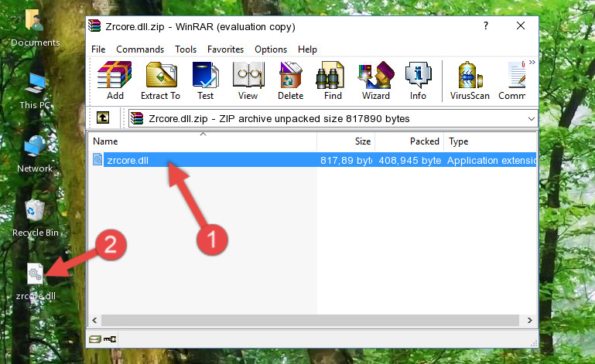Sort by the Name column header
The image size is (595, 364).
(x=203, y=141)
